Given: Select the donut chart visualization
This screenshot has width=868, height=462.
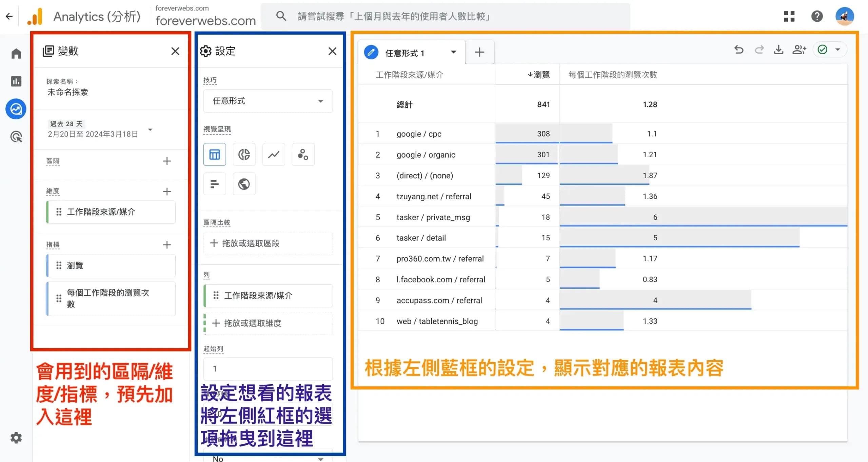Looking at the screenshot, I should click(x=244, y=155).
